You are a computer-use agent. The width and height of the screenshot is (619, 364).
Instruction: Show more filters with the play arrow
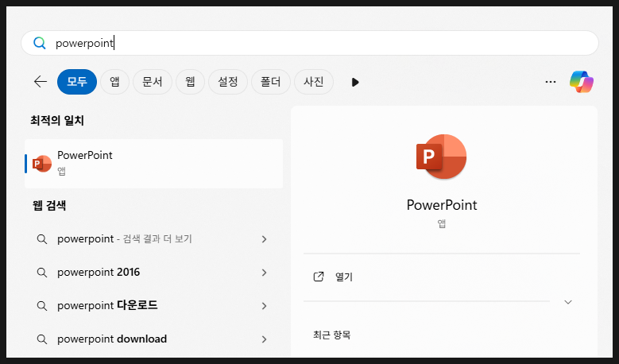point(355,82)
